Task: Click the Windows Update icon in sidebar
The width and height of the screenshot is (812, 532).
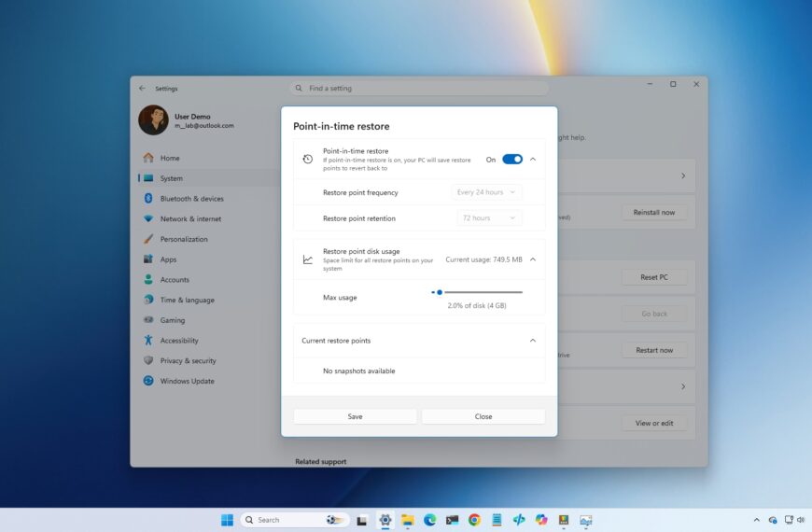Action: [x=148, y=381]
